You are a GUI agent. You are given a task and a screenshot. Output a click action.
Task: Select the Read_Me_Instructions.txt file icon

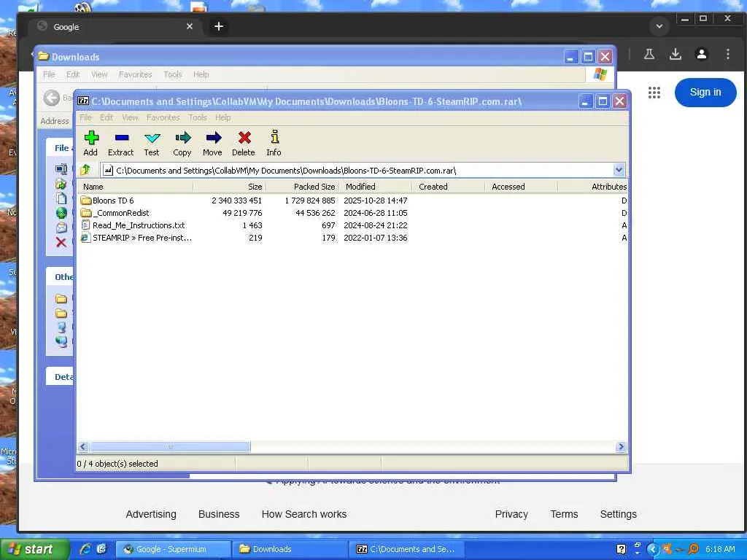click(86, 225)
